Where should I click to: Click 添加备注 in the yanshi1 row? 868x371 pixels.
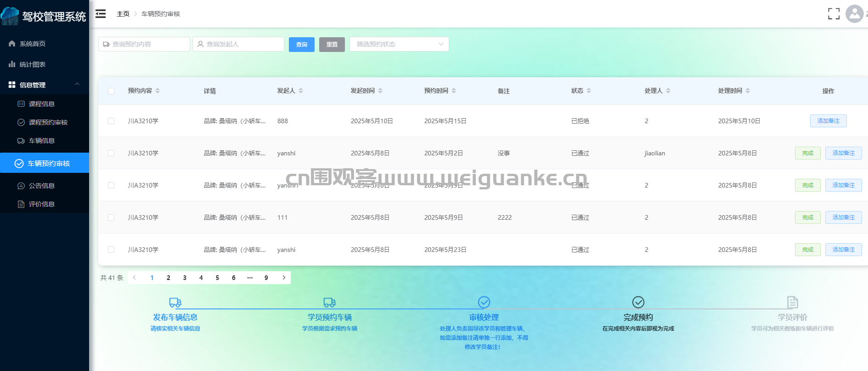844,185
